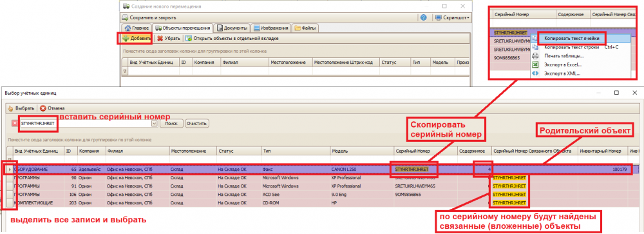The width and height of the screenshot is (644, 234).
Task: Click the Выбрать hand icon
Action: pos(11,108)
